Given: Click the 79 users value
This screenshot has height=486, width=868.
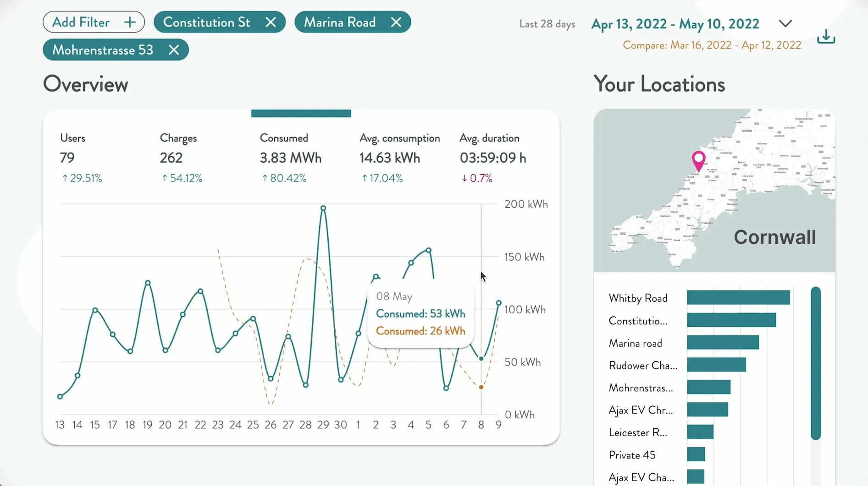Looking at the screenshot, I should (x=67, y=158).
